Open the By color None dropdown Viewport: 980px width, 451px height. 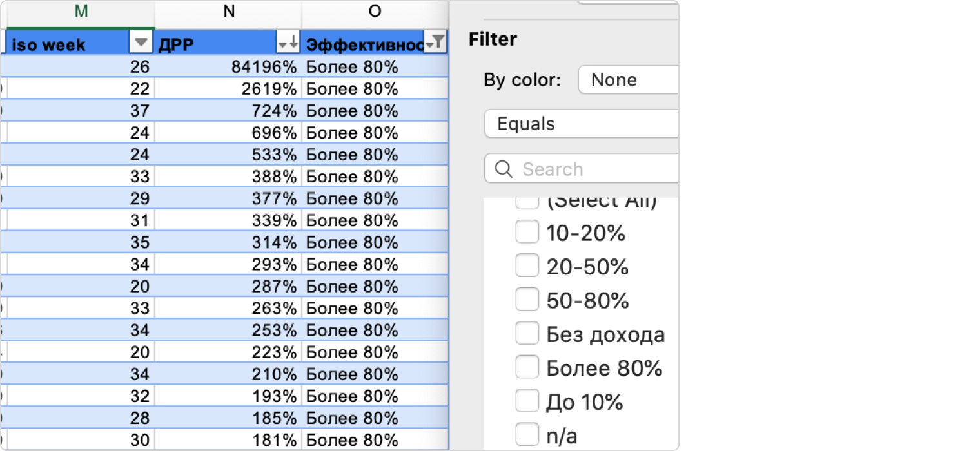click(x=629, y=80)
